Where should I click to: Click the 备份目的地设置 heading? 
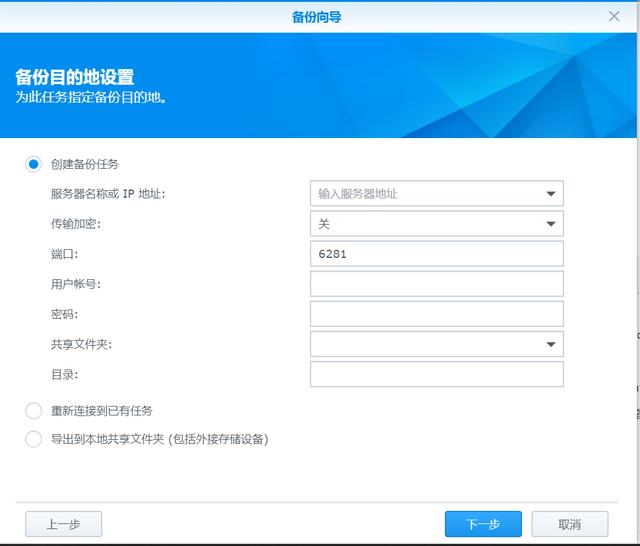(x=75, y=77)
